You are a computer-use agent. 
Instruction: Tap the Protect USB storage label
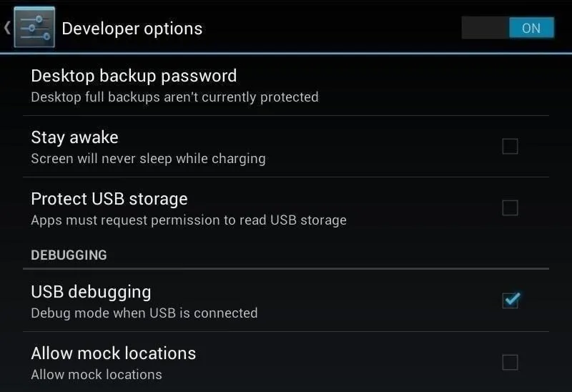109,199
